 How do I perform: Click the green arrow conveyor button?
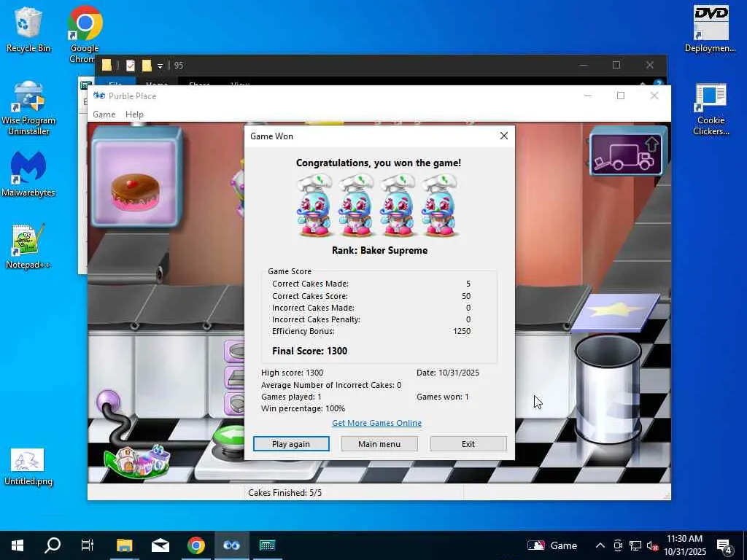click(x=230, y=435)
